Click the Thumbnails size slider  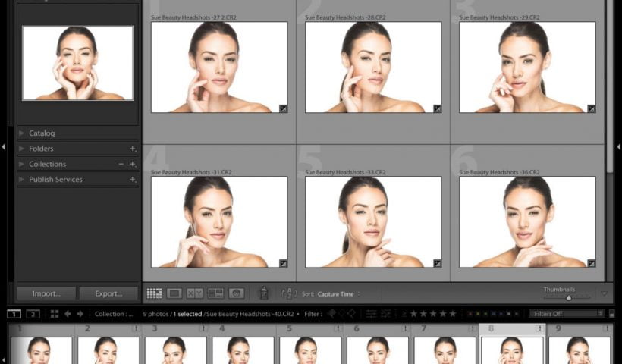569,298
